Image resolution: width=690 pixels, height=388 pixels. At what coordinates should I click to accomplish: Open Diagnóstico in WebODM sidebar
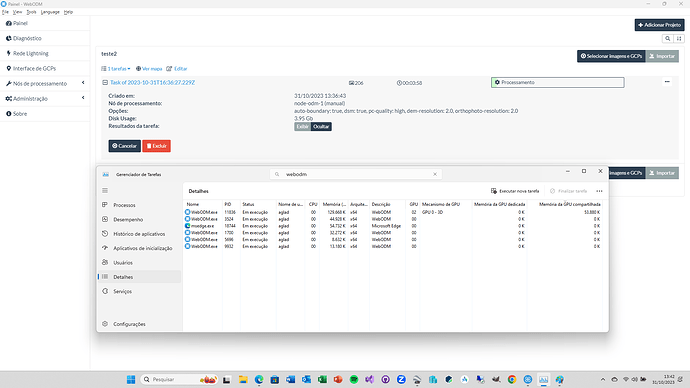click(x=24, y=38)
